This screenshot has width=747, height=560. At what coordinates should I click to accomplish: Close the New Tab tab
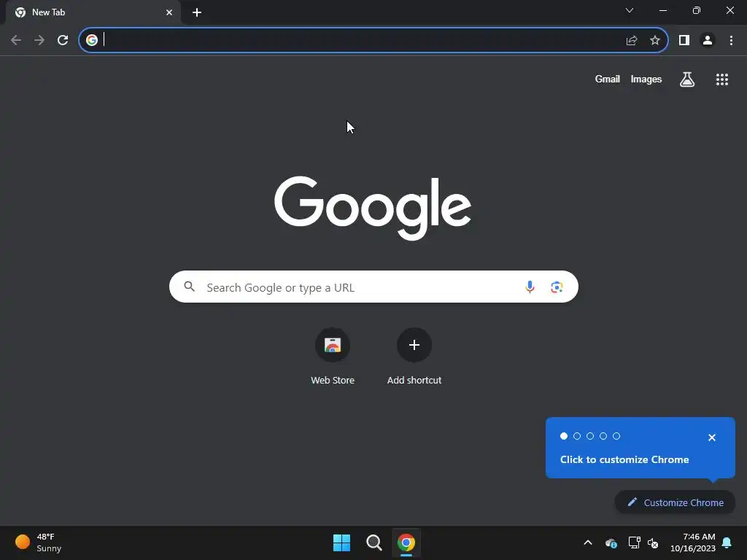(x=169, y=12)
